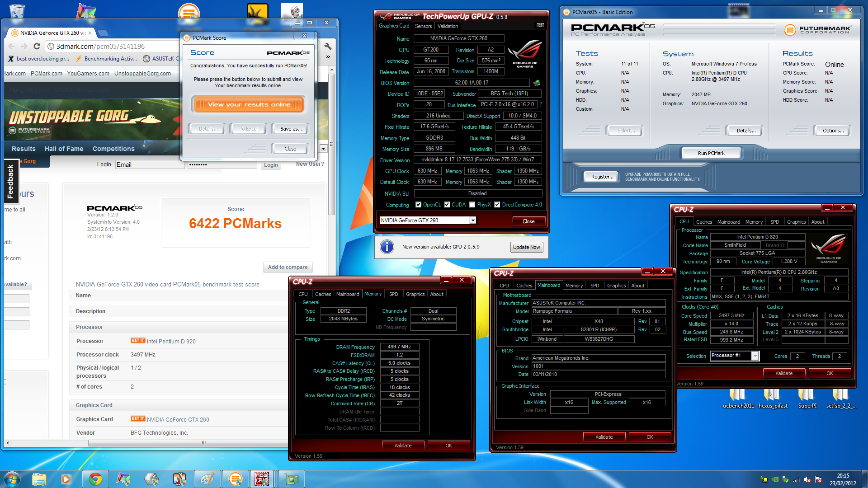Click the New User? link
The image size is (868, 488).
[310, 164]
